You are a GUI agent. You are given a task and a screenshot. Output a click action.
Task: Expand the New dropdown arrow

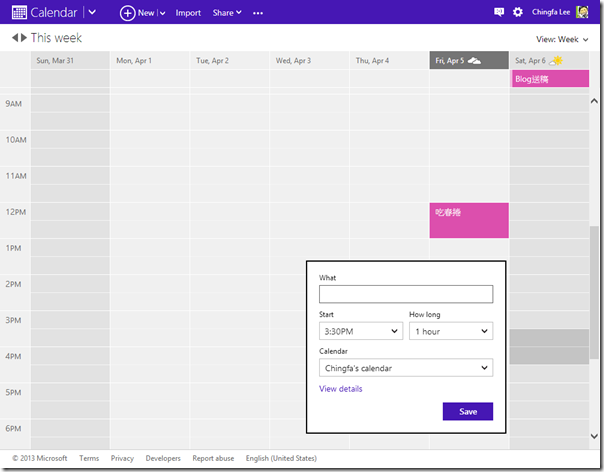(x=163, y=13)
